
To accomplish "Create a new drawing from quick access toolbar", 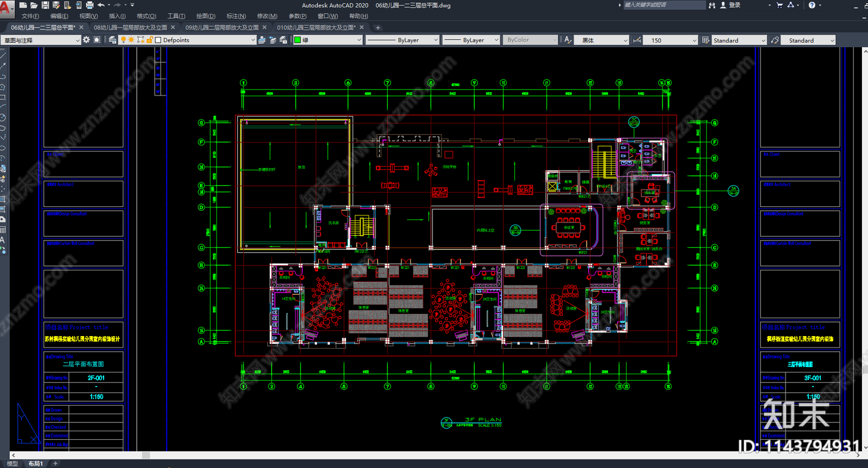I will coord(23,5).
